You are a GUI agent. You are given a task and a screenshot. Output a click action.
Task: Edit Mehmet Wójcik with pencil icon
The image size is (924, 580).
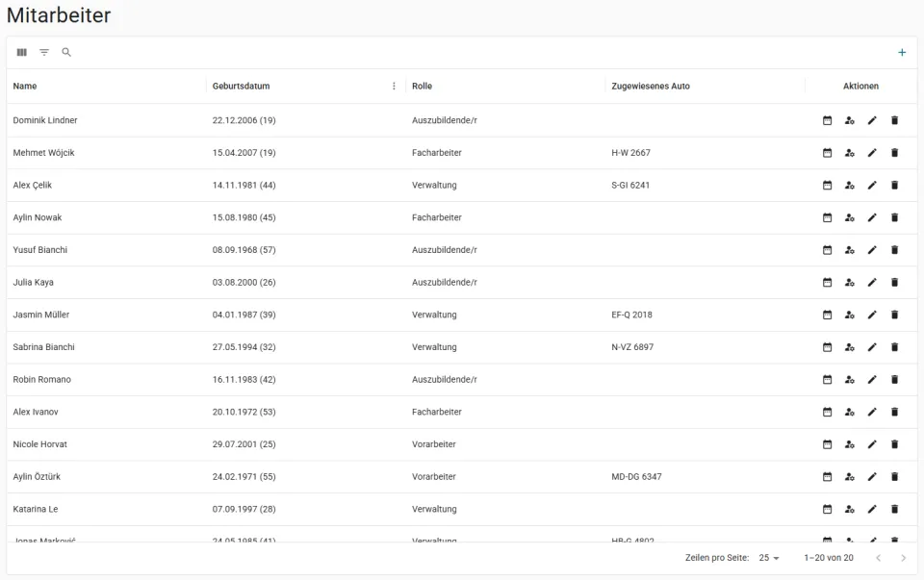pyautogui.click(x=872, y=153)
